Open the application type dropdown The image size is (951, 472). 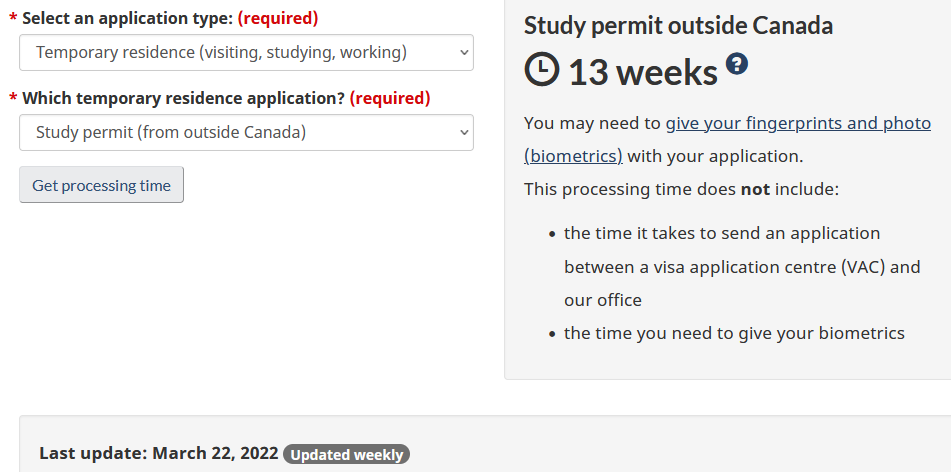246,52
